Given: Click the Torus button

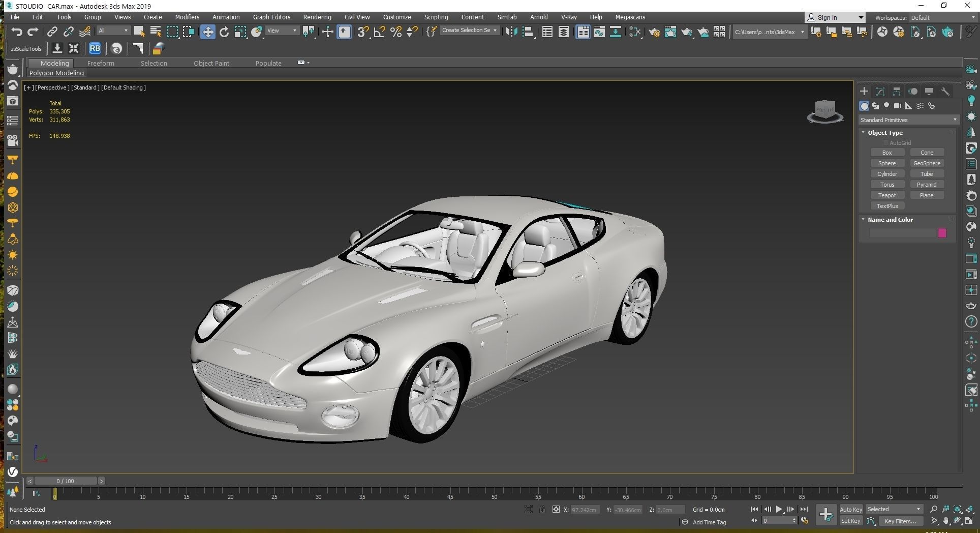Looking at the screenshot, I should tap(887, 185).
